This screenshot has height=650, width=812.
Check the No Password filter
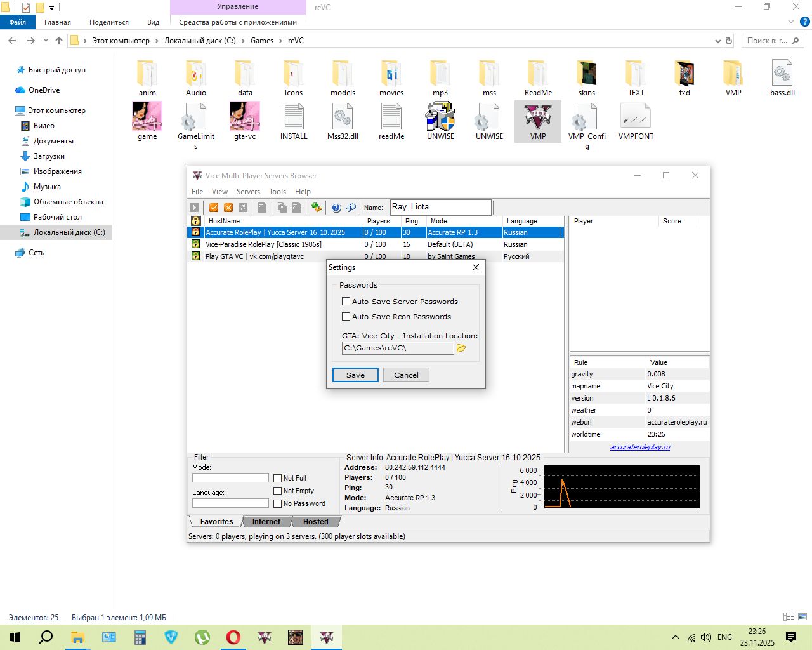[x=277, y=503]
